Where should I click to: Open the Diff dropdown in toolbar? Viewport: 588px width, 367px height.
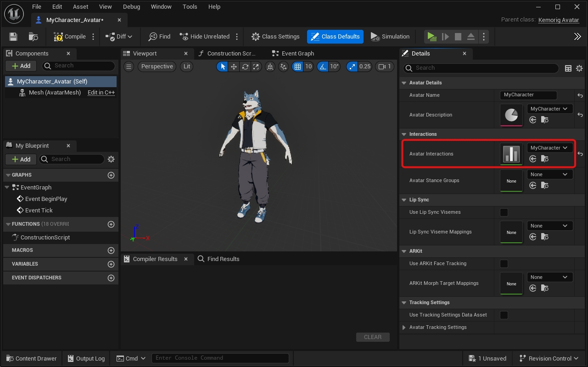coord(119,37)
